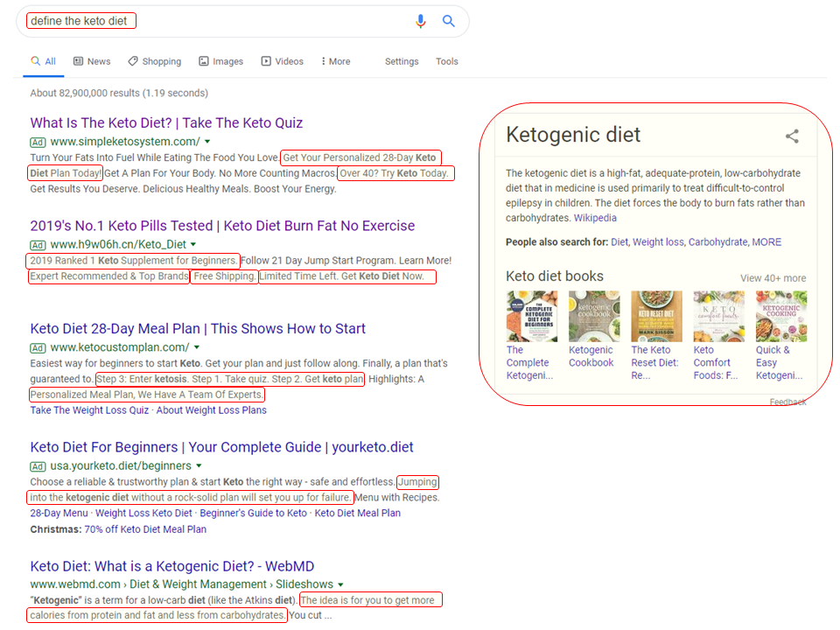Image resolution: width=840 pixels, height=630 pixels.
Task: Open the Tools menu
Action: point(447,61)
